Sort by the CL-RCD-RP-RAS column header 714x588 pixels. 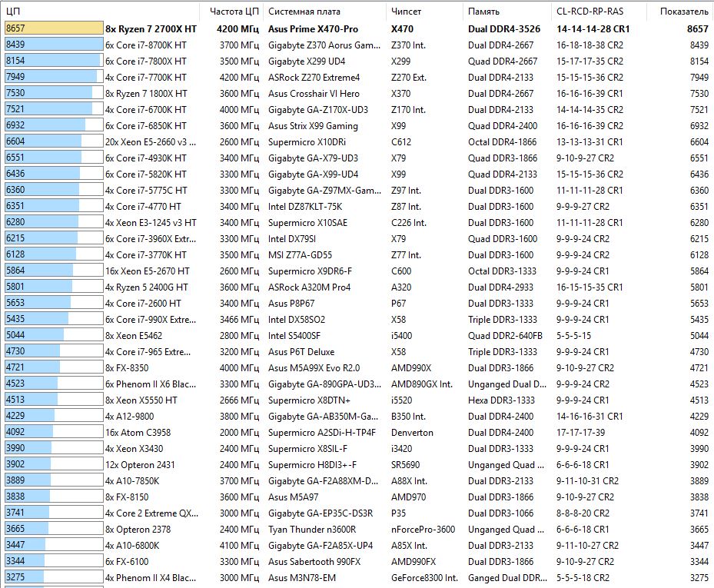[599, 12]
